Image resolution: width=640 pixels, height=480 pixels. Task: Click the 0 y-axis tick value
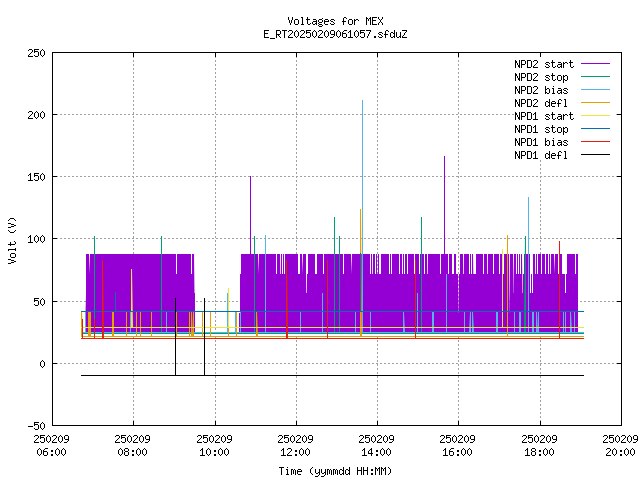[42, 364]
